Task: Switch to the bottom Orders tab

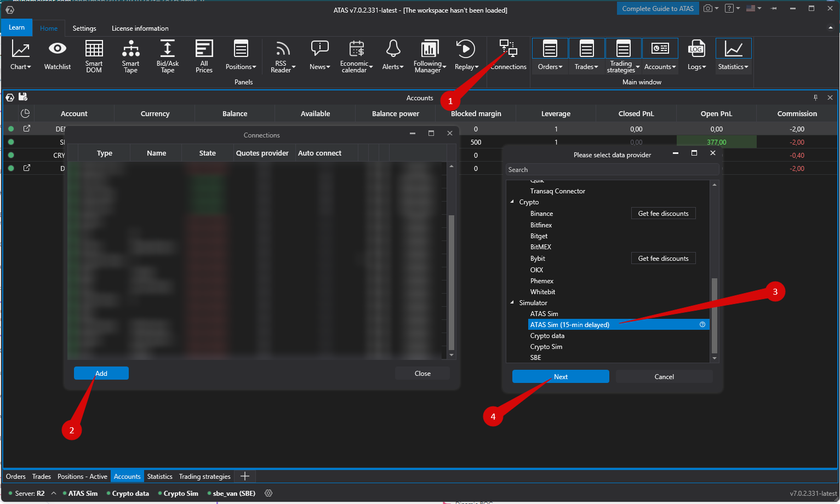Action: 16,477
